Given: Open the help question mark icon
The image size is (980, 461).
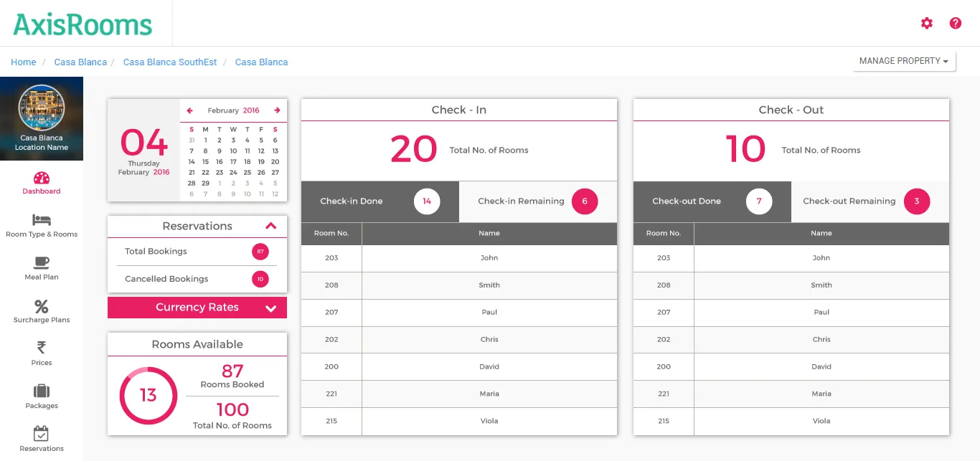Looking at the screenshot, I should (955, 23).
